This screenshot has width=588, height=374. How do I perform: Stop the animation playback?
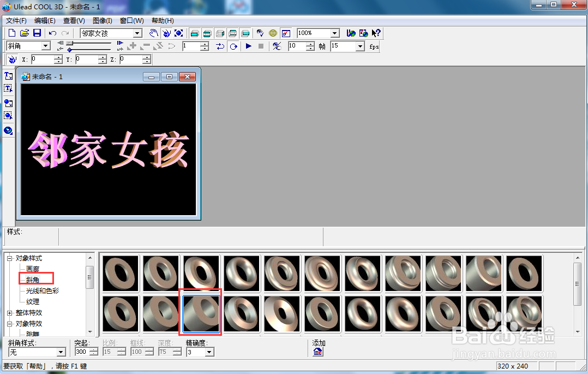pyautogui.click(x=261, y=46)
